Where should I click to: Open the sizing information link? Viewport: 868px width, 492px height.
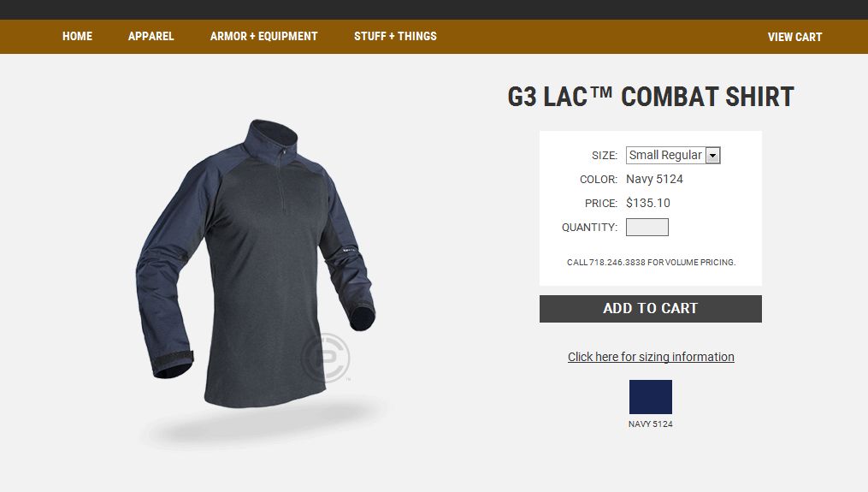point(651,357)
